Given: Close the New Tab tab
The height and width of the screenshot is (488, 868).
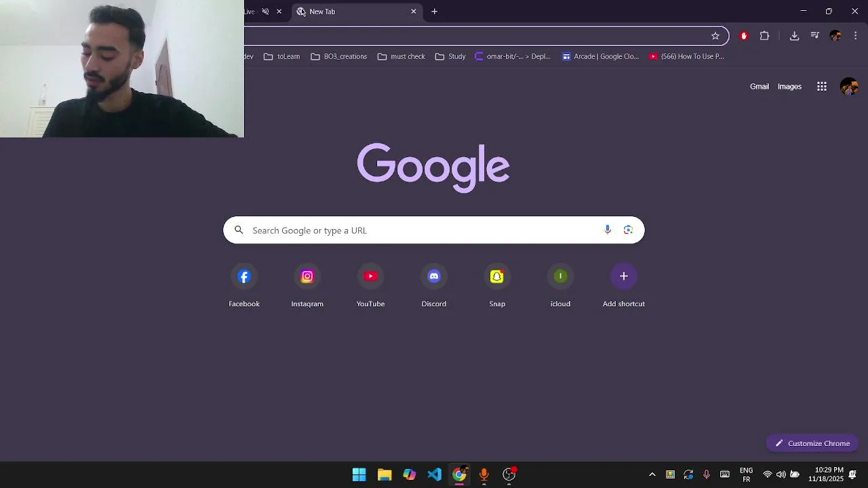Looking at the screenshot, I should 414,12.
